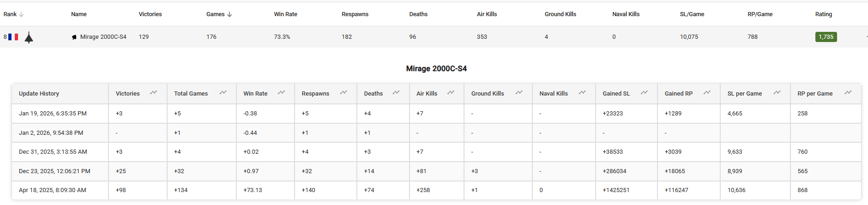Show the Air Kills graph icon

(x=451, y=93)
